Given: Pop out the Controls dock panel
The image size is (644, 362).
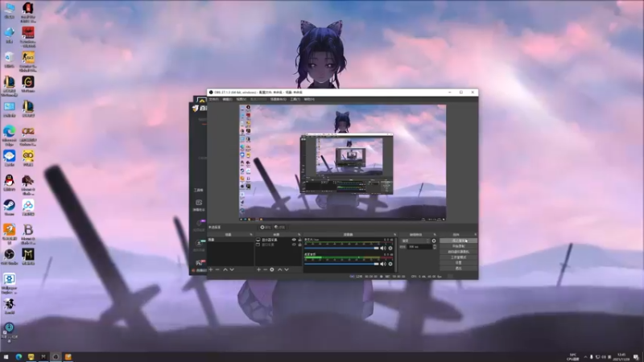Looking at the screenshot, I should click(x=475, y=235).
